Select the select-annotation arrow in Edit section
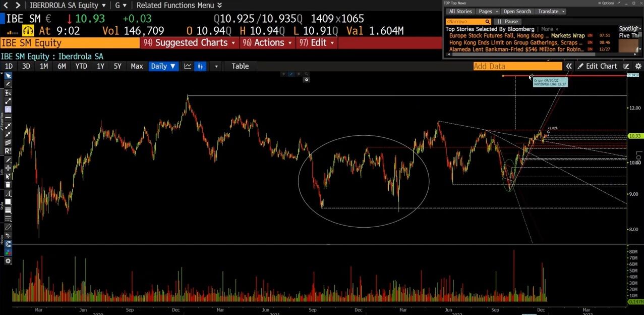 coord(8,177)
